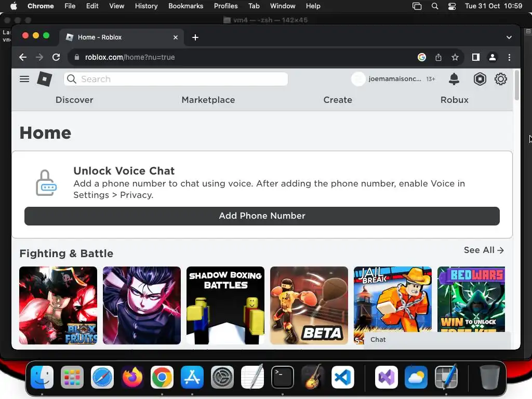Click the Google icon in address bar

point(422,57)
